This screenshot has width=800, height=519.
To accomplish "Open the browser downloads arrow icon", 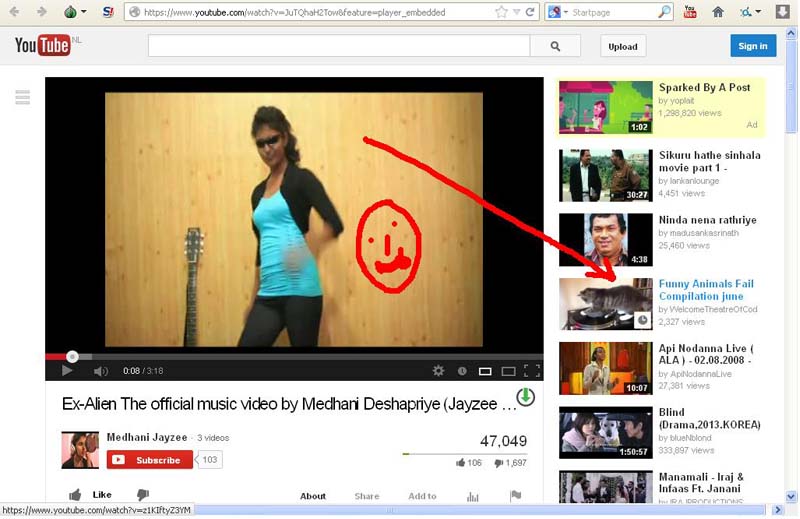I will coord(783,12).
